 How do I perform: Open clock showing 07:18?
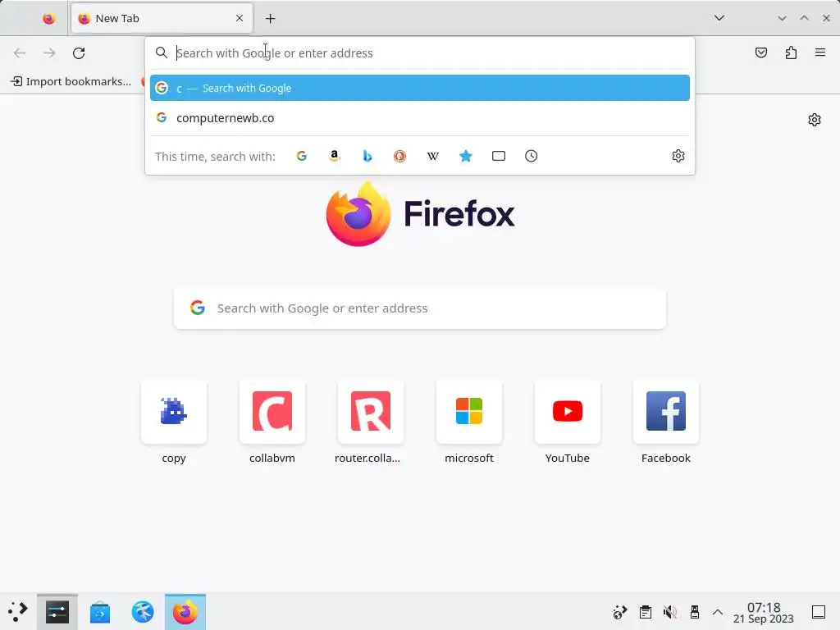click(x=764, y=612)
